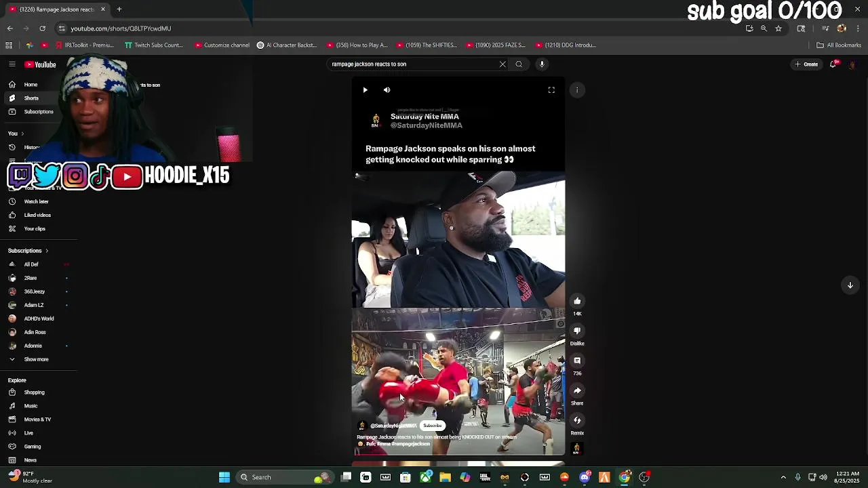The width and height of the screenshot is (868, 488).
Task: Click the YouTube search field
Action: (414, 64)
